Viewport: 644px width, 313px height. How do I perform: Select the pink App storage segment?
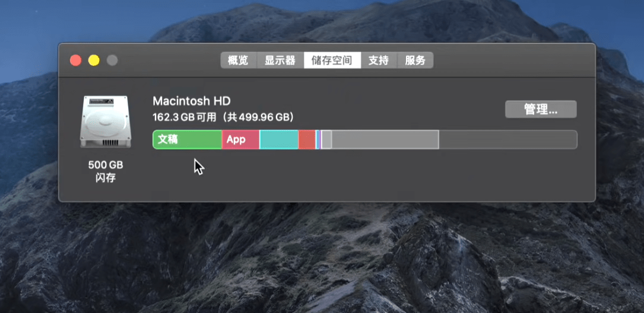(x=240, y=139)
